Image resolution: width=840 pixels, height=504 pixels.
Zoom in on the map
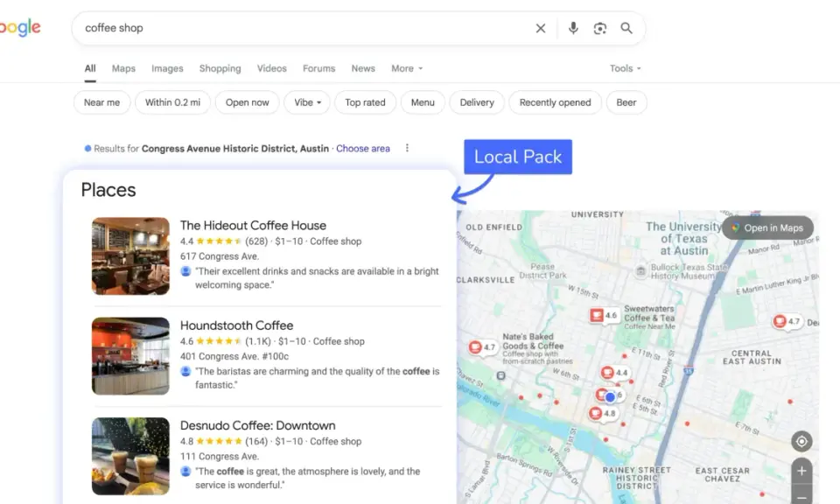[801, 471]
